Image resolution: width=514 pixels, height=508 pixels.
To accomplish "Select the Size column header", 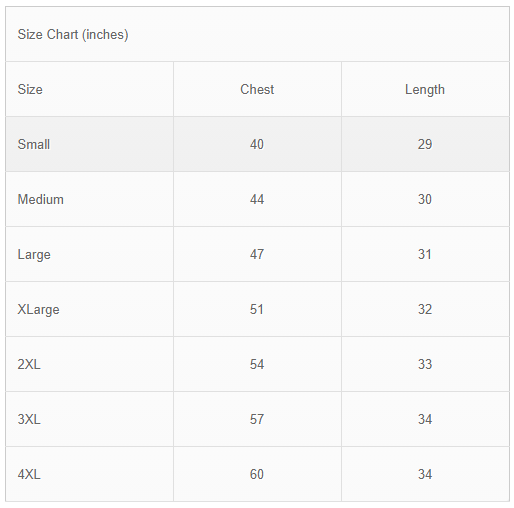I will (x=30, y=89).
